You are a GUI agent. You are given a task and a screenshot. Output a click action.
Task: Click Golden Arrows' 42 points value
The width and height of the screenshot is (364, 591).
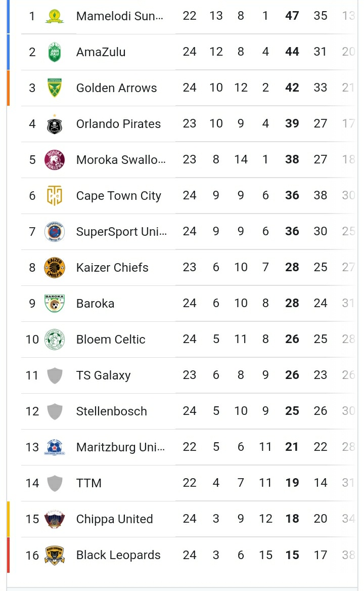coord(292,88)
